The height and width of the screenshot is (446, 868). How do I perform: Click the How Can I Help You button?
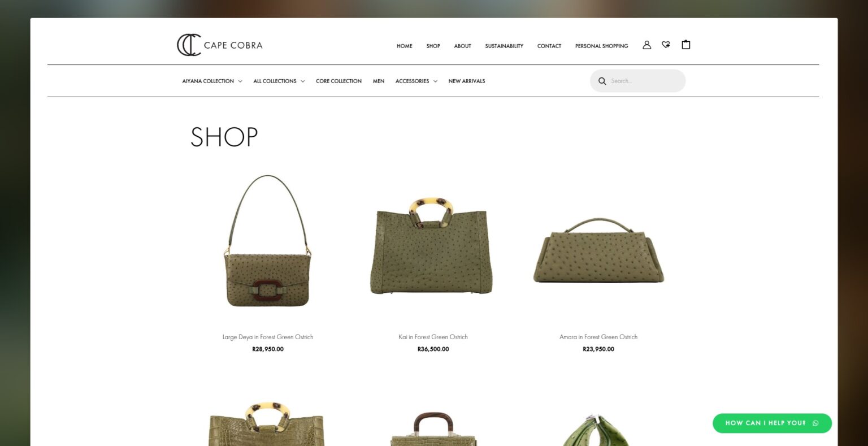point(772,423)
